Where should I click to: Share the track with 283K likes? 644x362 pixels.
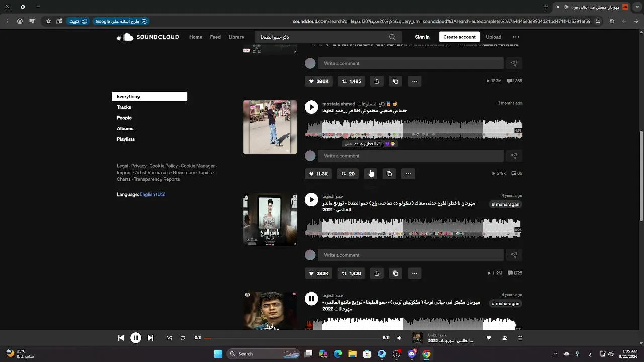377,273
